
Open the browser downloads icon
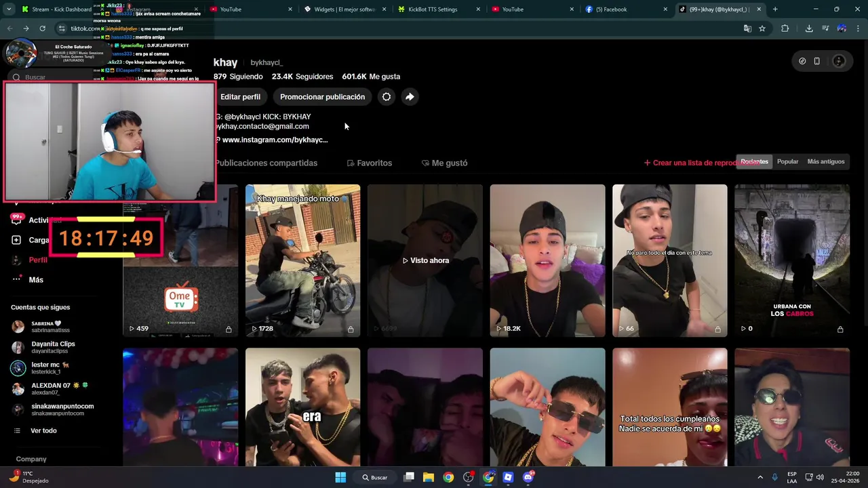(809, 28)
